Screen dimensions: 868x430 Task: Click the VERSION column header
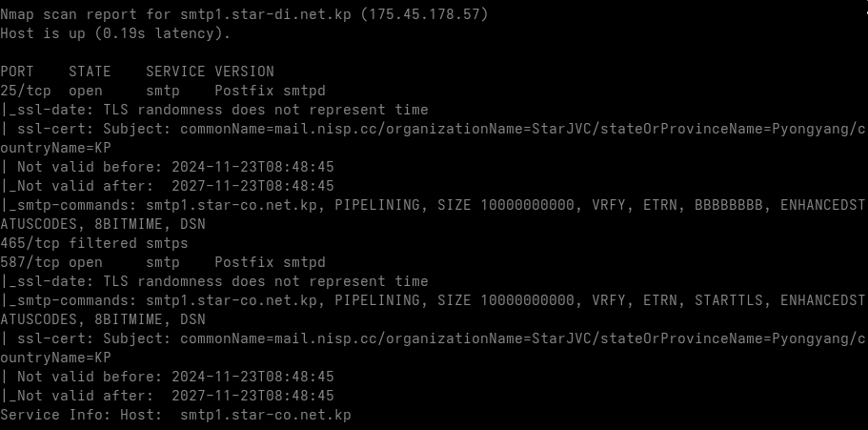[x=244, y=72]
